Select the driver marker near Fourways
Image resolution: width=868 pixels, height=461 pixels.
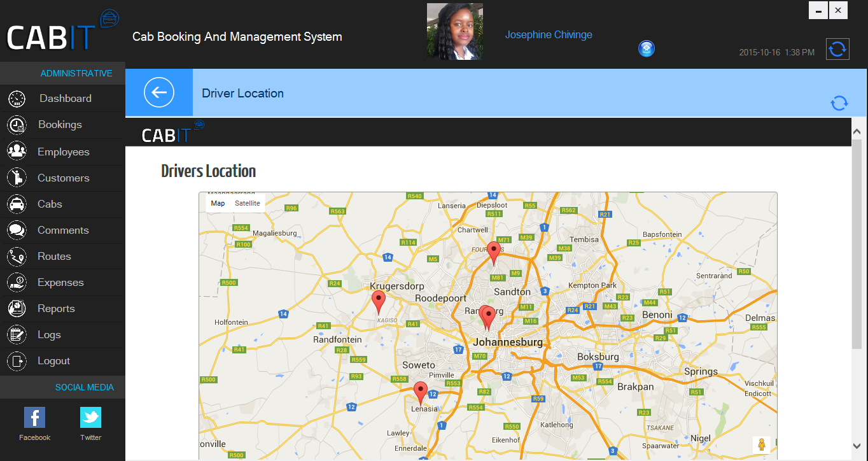click(x=494, y=253)
